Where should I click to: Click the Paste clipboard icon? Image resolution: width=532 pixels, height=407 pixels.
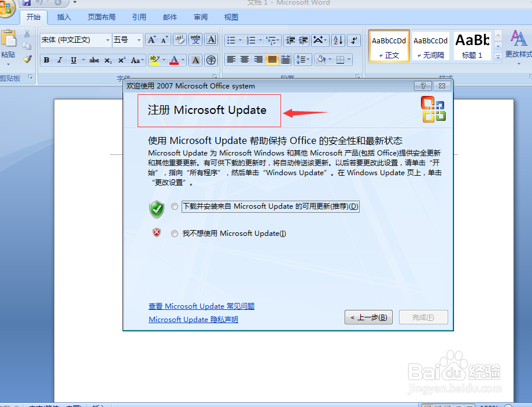9,38
